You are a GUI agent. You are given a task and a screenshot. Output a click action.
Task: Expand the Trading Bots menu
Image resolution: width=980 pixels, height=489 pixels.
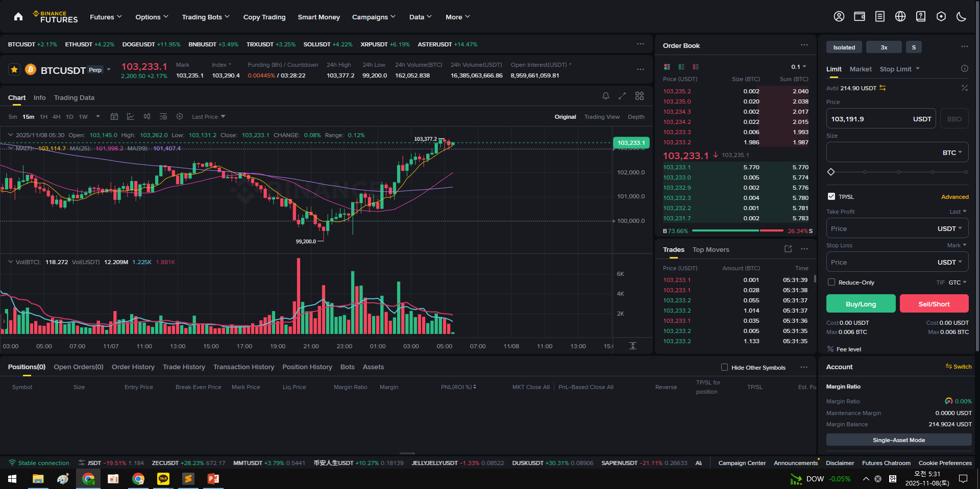click(206, 17)
